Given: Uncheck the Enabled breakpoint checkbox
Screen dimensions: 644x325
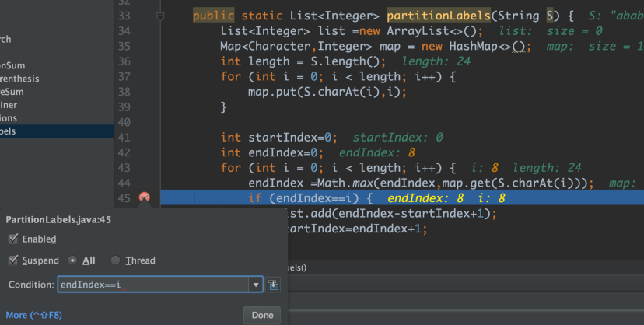Looking at the screenshot, I should click(13, 239).
